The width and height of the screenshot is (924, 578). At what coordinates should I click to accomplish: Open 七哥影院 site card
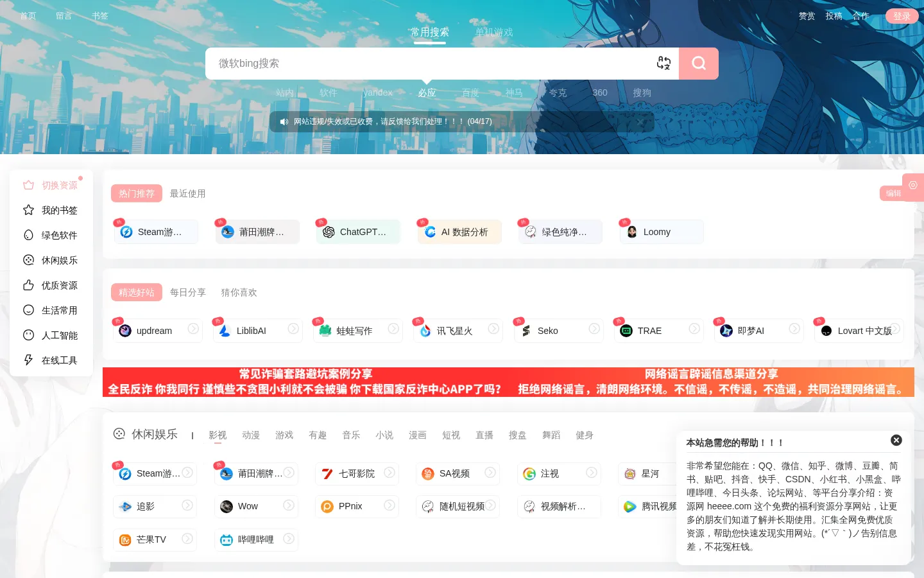[357, 473]
